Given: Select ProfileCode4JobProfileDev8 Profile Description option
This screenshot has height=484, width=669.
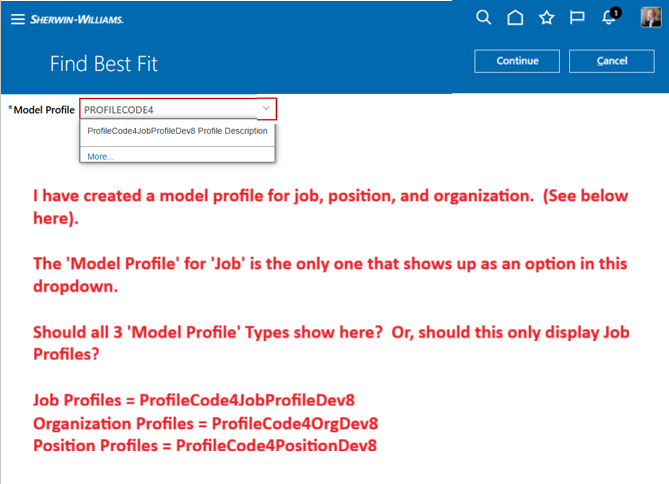Looking at the screenshot, I should coord(177,131).
